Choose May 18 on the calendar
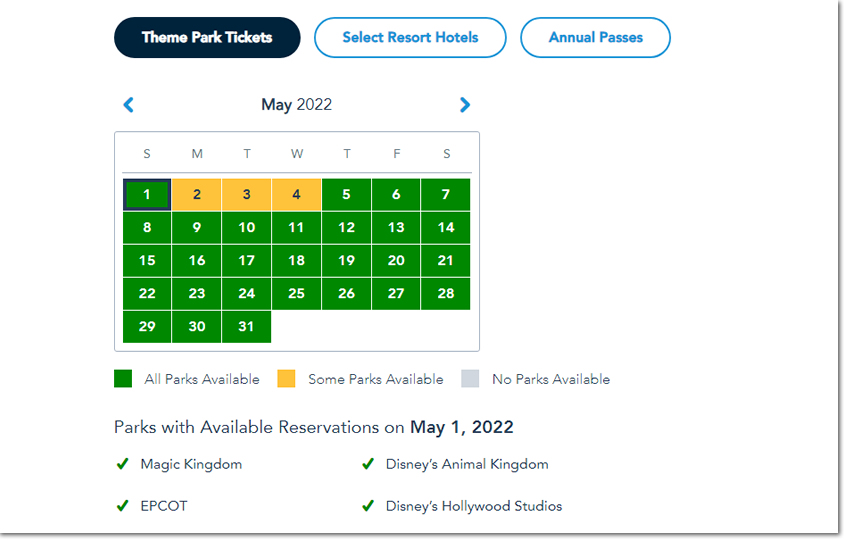This screenshot has width=845, height=540. (296, 261)
